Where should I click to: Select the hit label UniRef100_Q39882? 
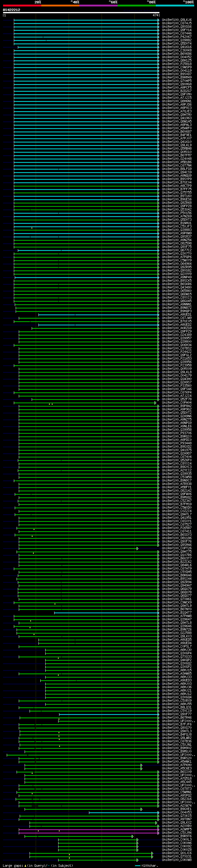click(x=176, y=40)
